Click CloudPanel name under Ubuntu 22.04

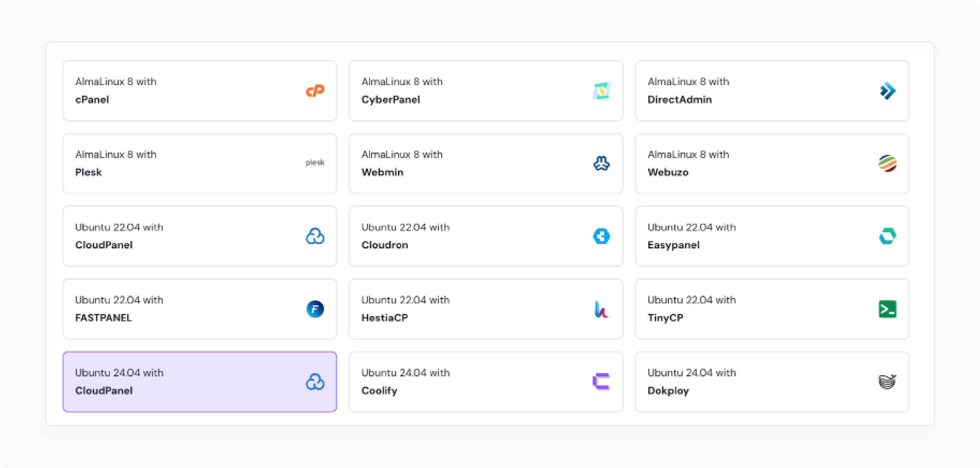(104, 245)
